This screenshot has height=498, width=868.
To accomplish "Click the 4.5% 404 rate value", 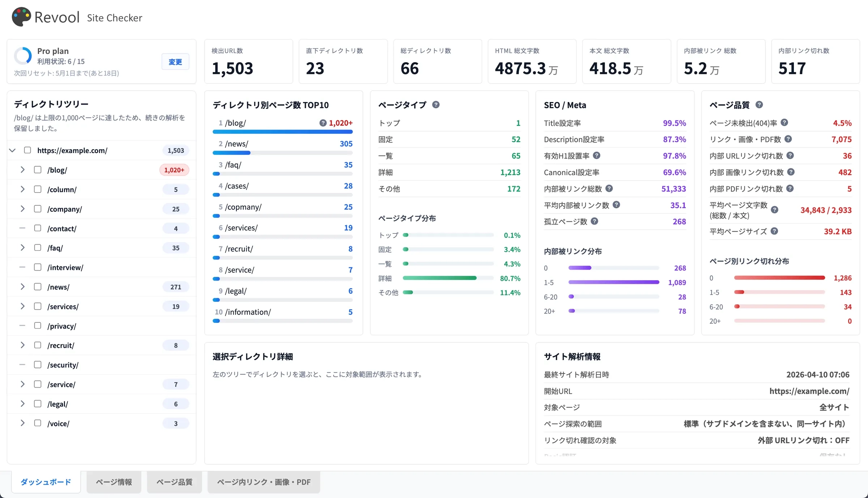I will point(842,123).
